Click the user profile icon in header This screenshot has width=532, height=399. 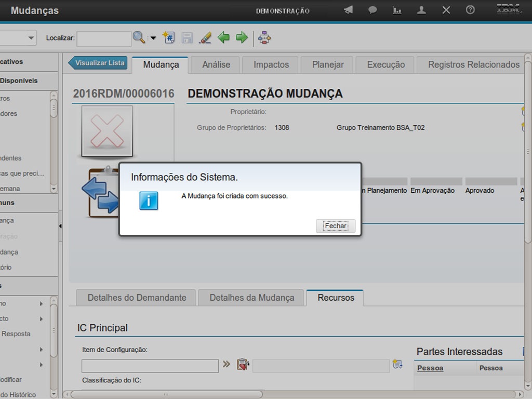coord(421,10)
